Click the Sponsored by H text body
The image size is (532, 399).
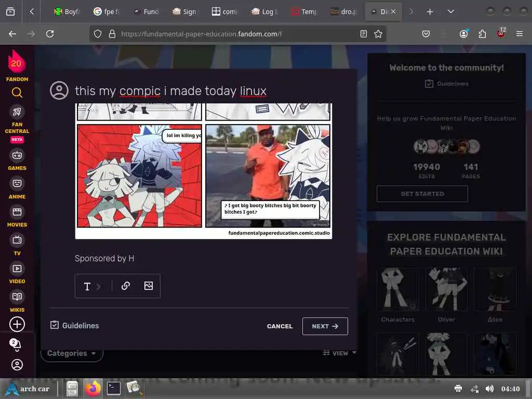click(104, 259)
